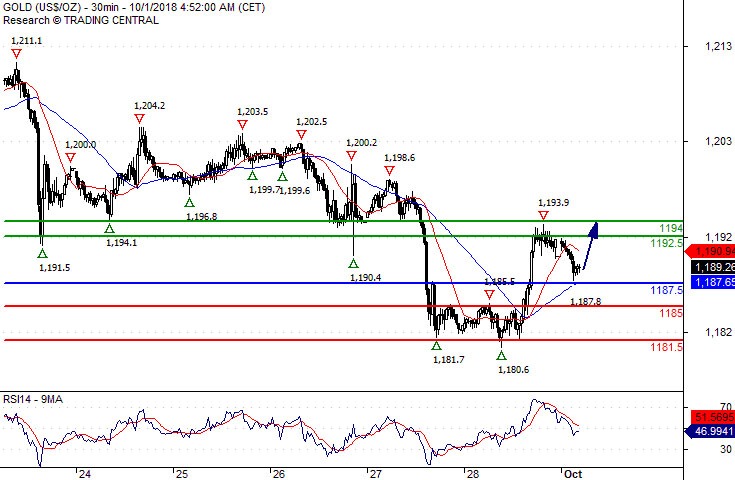Click the 1,181.7 low price label

click(449, 360)
